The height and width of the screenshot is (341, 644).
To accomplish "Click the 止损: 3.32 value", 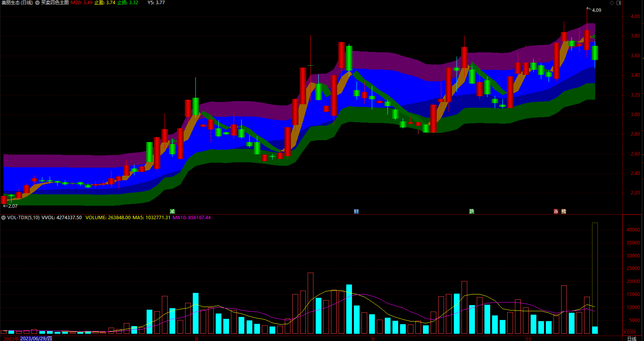I will [128, 3].
